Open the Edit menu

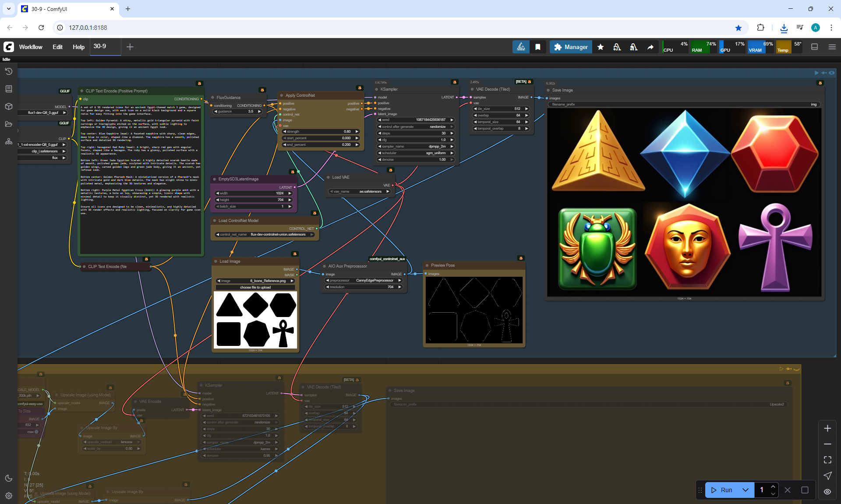tap(57, 47)
